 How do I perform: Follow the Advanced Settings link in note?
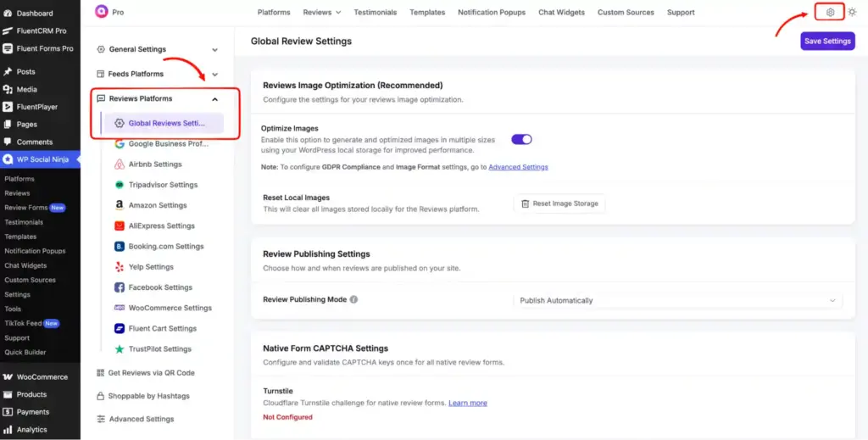(518, 167)
